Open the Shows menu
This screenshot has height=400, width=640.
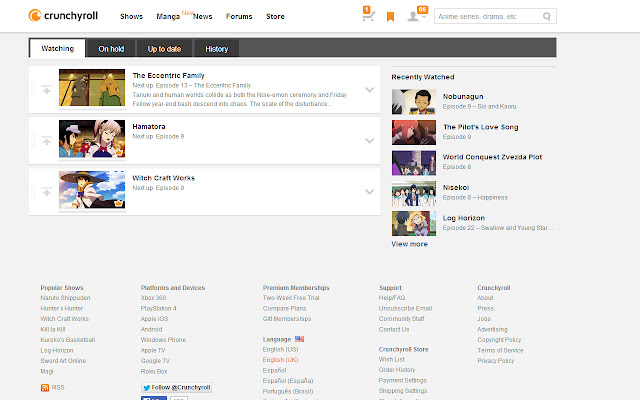pos(131,16)
